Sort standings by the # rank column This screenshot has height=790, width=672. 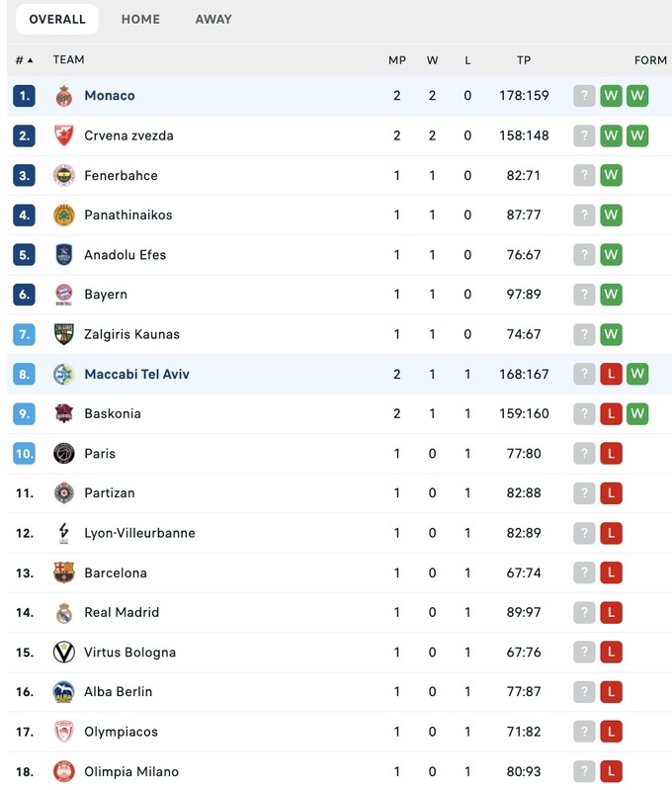click(x=24, y=60)
